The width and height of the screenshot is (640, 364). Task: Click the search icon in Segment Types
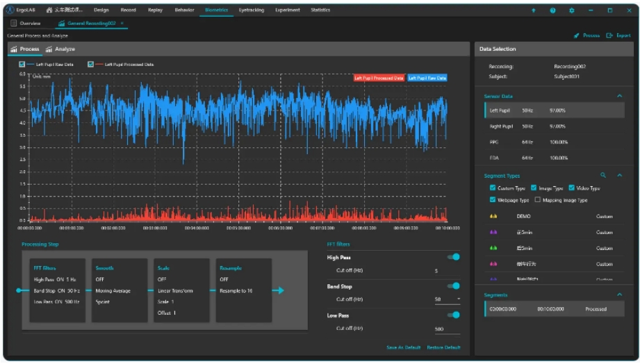point(603,176)
